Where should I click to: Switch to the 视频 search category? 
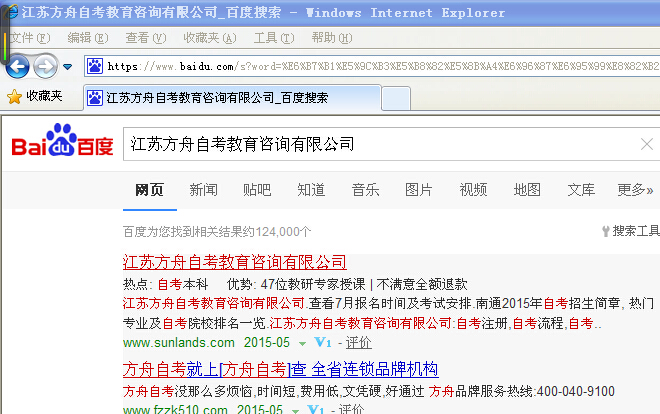coord(473,190)
